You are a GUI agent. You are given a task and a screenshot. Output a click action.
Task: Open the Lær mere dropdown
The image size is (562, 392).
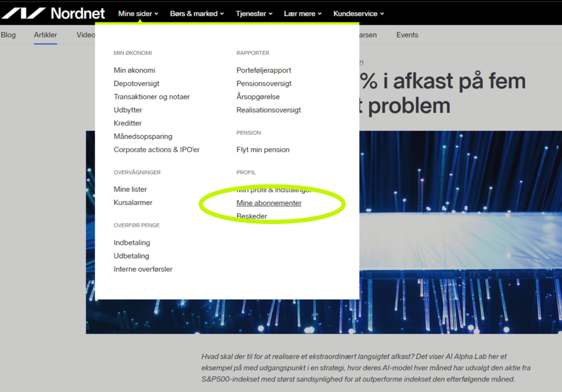(302, 14)
